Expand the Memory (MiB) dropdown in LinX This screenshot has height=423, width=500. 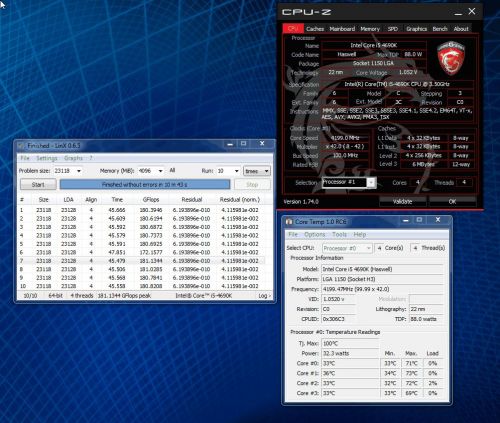click(x=161, y=171)
